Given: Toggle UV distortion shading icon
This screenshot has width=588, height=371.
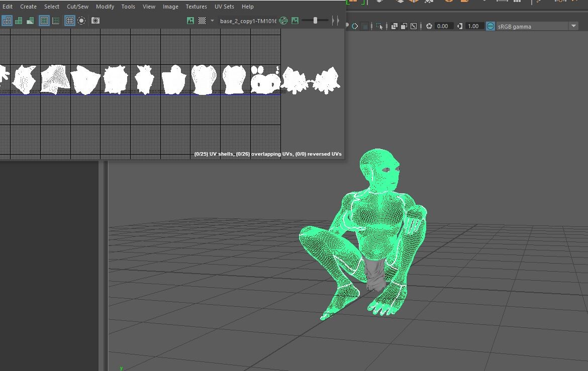Looking at the screenshot, I should point(30,21).
